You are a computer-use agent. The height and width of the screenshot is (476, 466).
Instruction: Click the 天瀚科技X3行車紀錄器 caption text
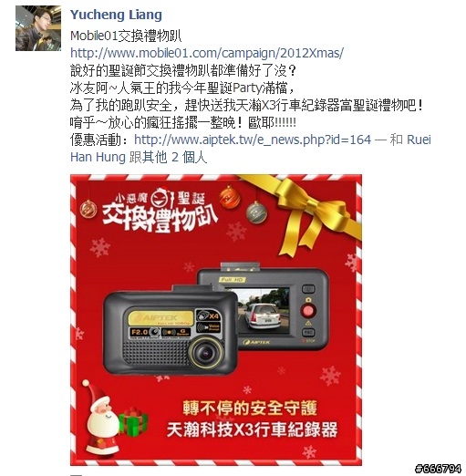coord(252,429)
